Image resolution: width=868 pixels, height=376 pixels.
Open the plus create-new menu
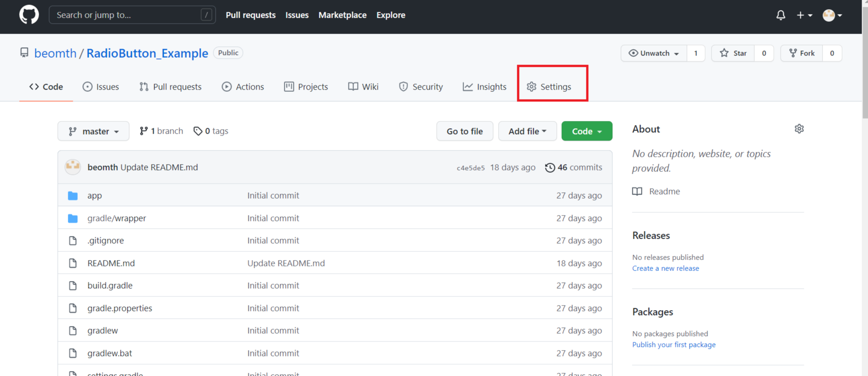(804, 15)
